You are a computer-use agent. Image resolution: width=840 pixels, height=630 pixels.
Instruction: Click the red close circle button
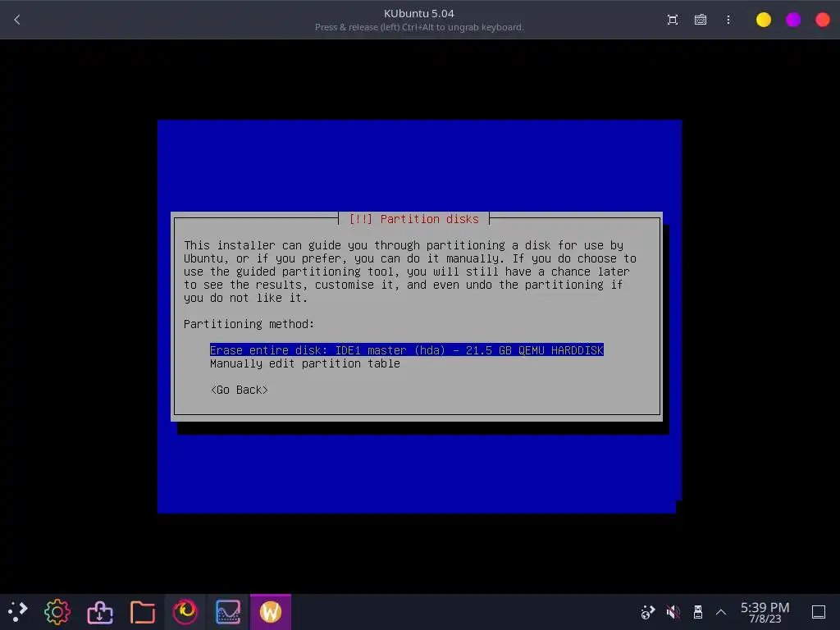[822, 20]
